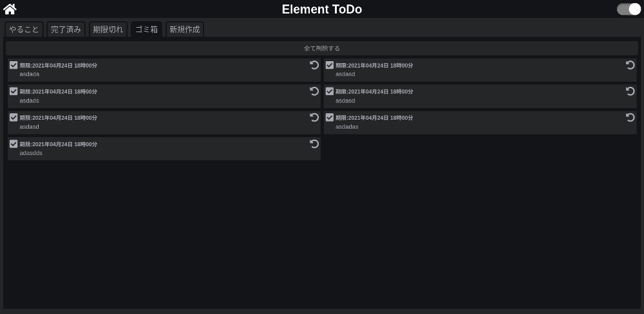Switch to the やること tab

click(x=24, y=30)
